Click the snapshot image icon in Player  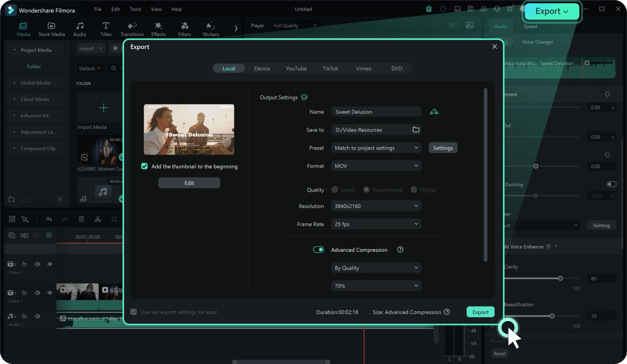[470, 25]
